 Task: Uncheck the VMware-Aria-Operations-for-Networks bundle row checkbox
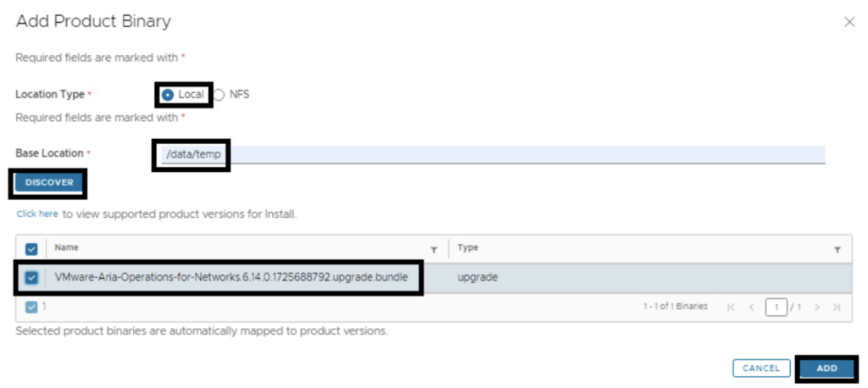31,277
